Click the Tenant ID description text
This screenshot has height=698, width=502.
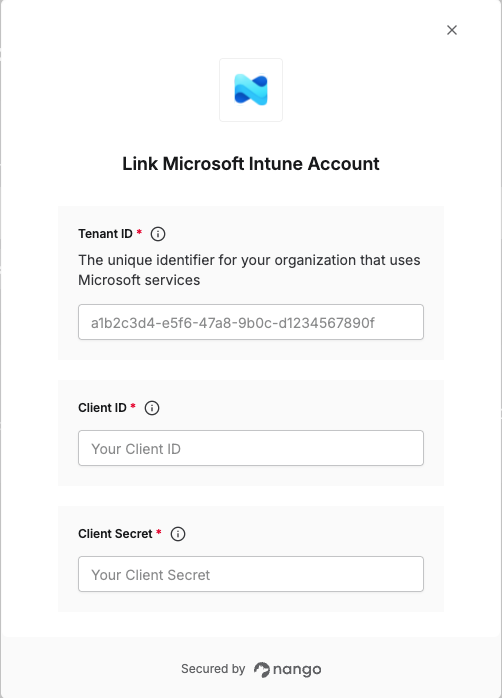[249, 270]
